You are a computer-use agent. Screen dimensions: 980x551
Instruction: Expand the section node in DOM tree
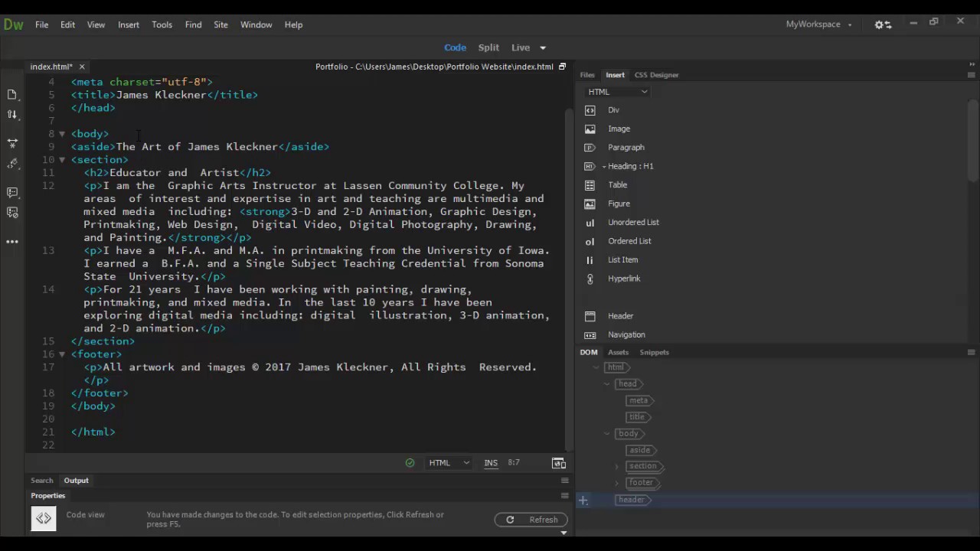[x=617, y=466]
